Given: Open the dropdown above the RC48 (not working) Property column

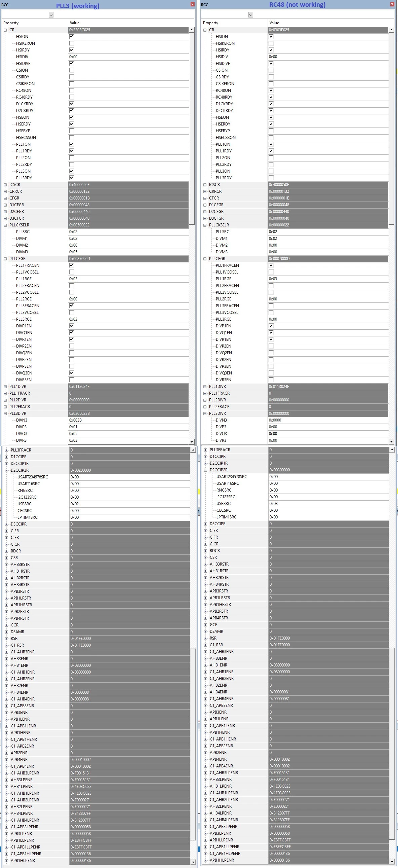Looking at the screenshot, I should click(x=250, y=14).
